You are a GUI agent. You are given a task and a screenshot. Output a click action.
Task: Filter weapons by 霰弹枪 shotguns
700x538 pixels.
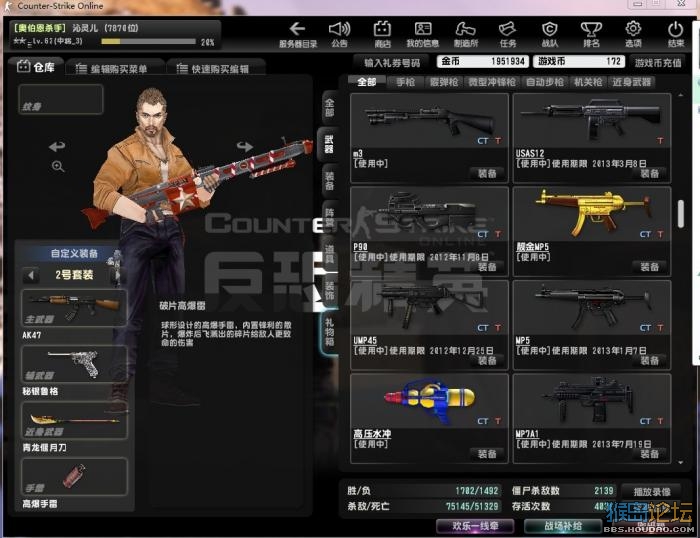444,82
